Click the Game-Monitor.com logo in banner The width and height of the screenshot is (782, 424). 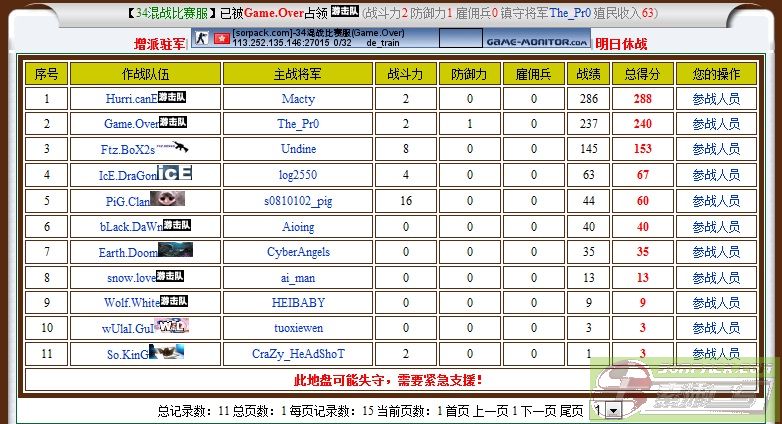coord(537,42)
